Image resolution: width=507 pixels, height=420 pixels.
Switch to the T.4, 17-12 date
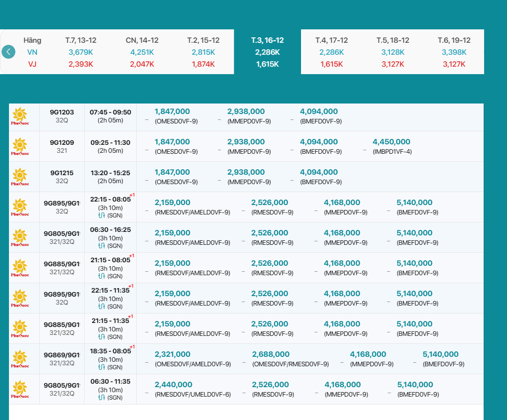331,52
